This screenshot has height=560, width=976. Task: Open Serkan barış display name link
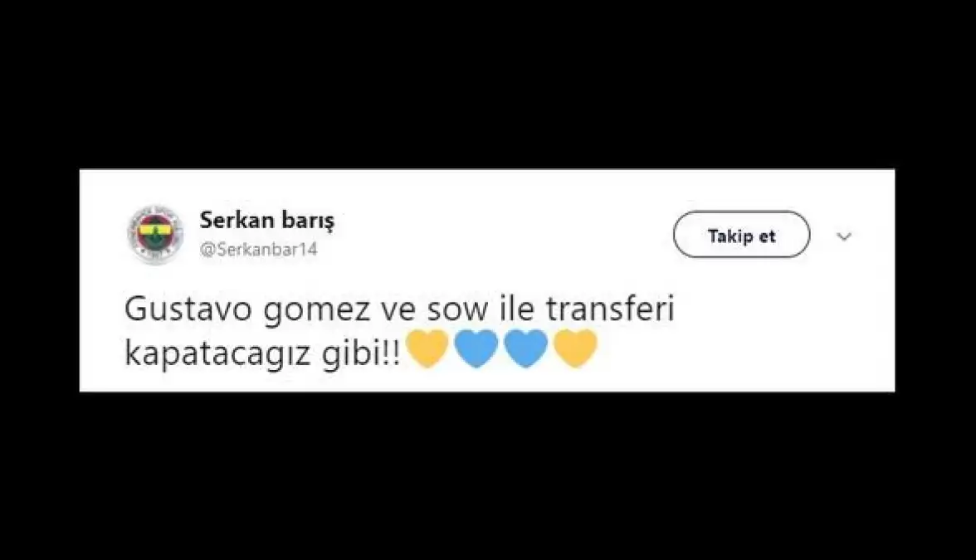tap(267, 221)
